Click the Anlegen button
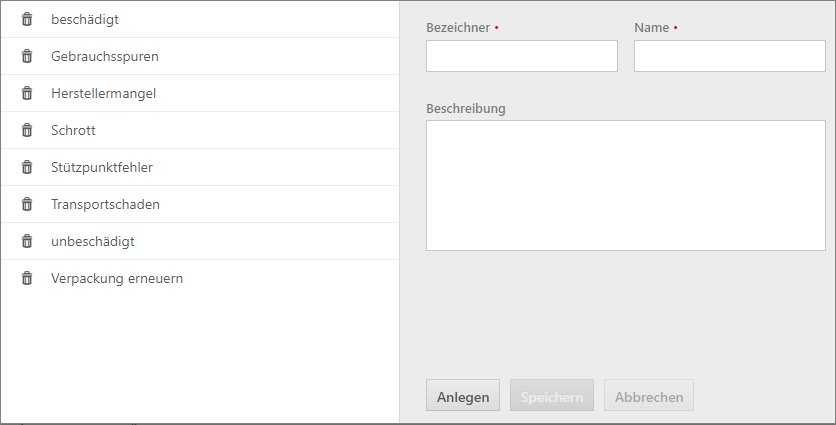Image resolution: width=836 pixels, height=425 pixels. (463, 395)
